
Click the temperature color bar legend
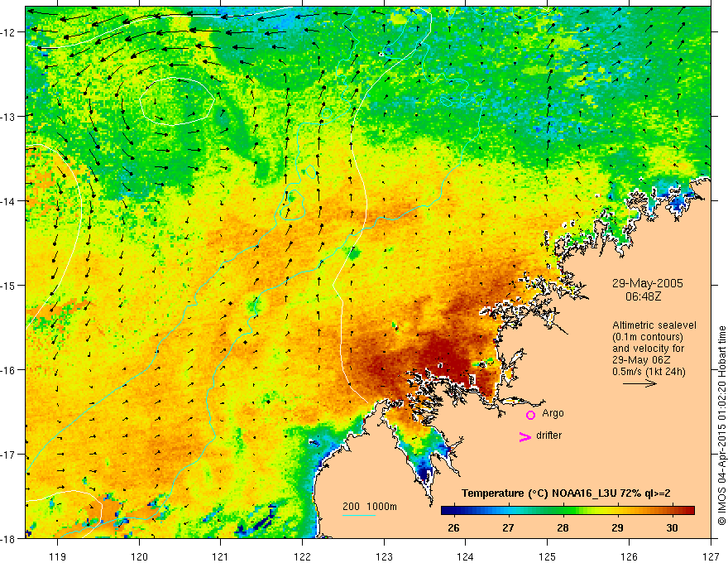(x=568, y=511)
